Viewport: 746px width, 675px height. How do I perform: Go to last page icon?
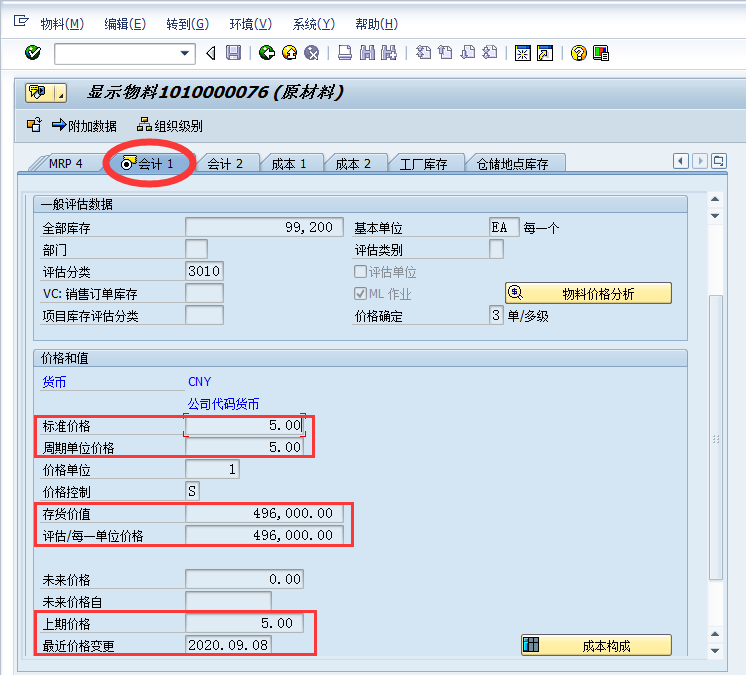[x=490, y=52]
